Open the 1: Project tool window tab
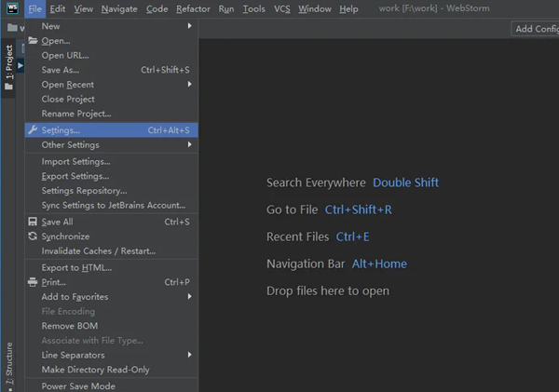 click(9, 64)
